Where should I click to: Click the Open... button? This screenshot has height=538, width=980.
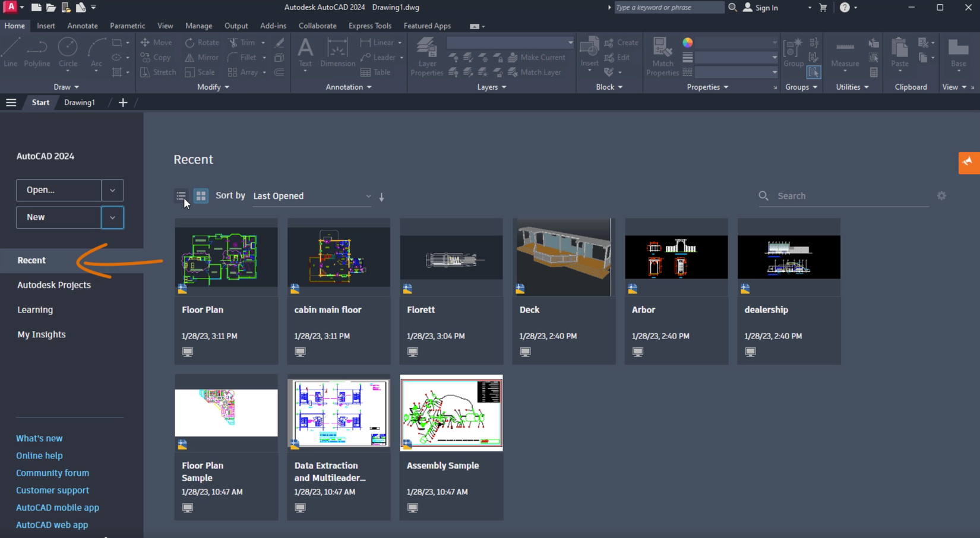coord(59,190)
